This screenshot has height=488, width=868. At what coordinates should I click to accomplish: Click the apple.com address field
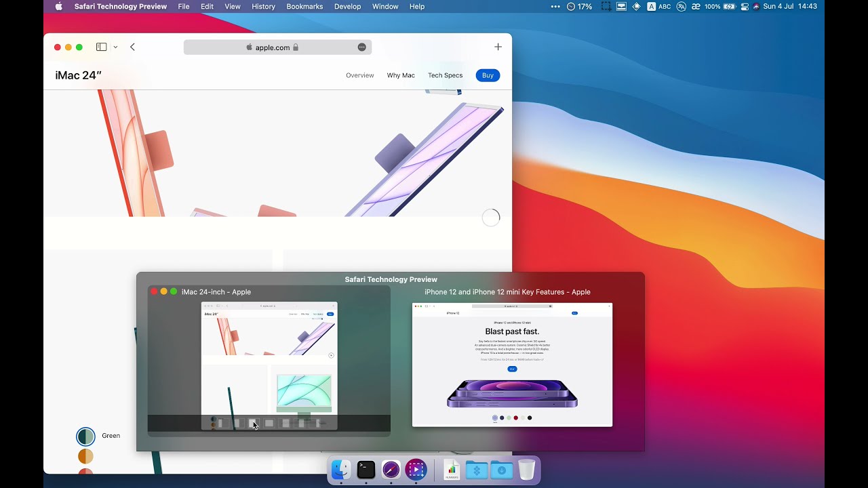pyautogui.click(x=277, y=47)
